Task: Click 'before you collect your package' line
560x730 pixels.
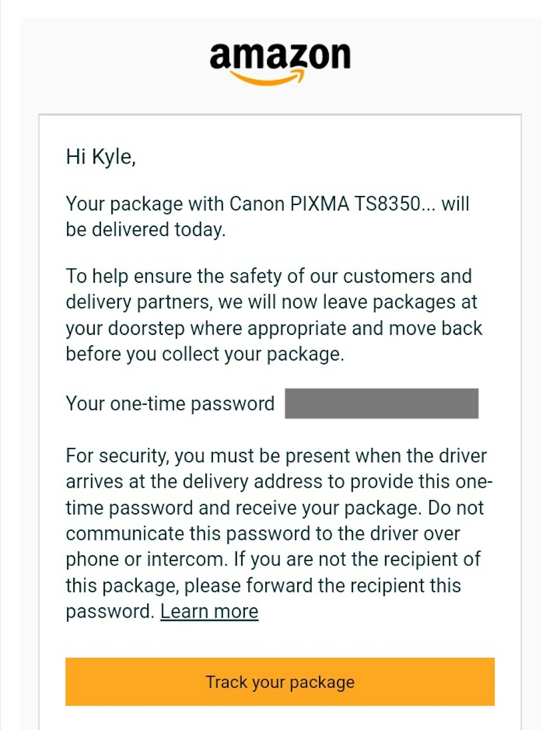Action: coord(204,354)
